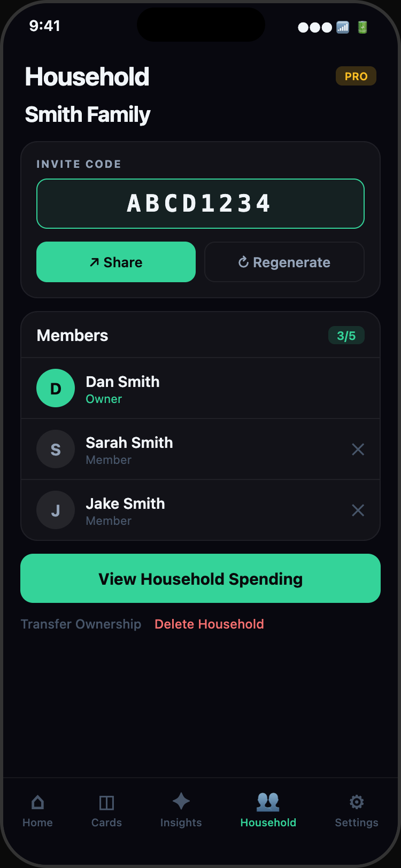The image size is (401, 868).
Task: Tap the battery icon in status bar
Action: (x=363, y=27)
